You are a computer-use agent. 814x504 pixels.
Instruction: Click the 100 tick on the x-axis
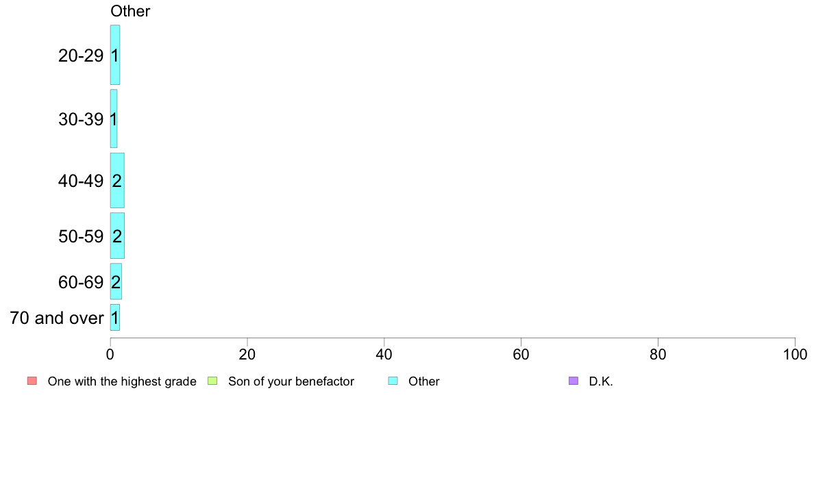[795, 355]
